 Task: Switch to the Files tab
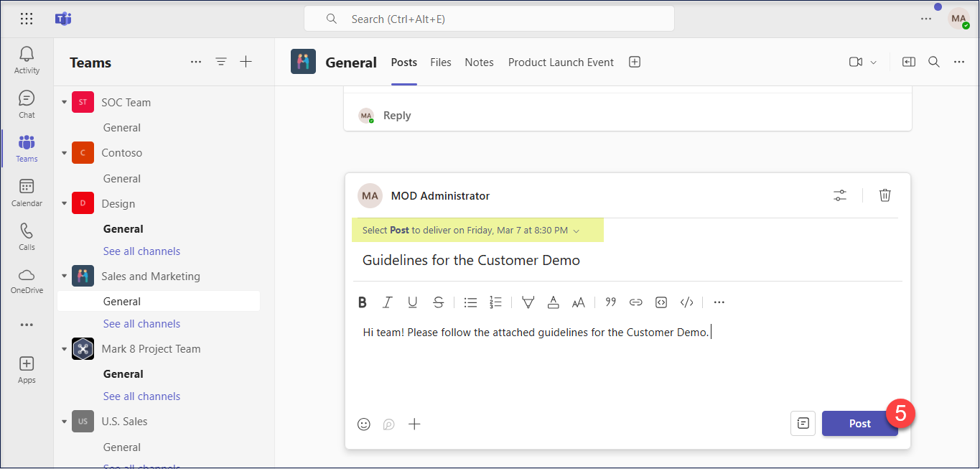tap(441, 62)
